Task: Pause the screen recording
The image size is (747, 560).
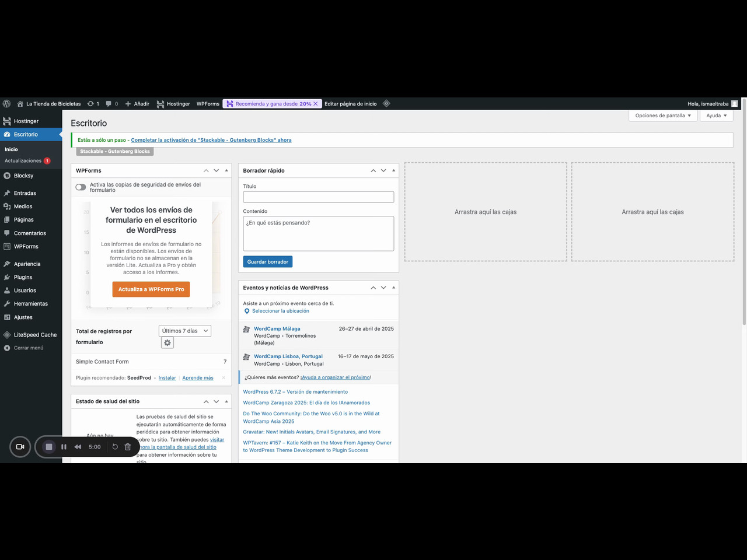Action: tap(64, 447)
